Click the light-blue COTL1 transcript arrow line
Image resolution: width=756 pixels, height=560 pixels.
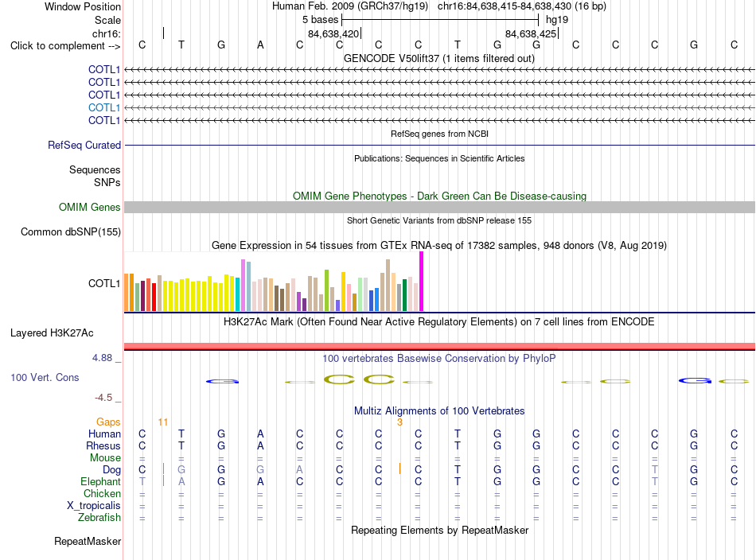point(440,107)
